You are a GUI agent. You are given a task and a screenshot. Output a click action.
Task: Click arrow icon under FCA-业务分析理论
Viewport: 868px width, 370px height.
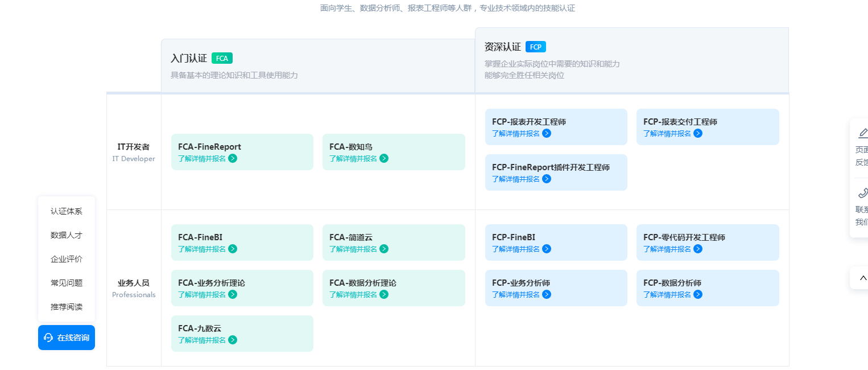click(233, 294)
